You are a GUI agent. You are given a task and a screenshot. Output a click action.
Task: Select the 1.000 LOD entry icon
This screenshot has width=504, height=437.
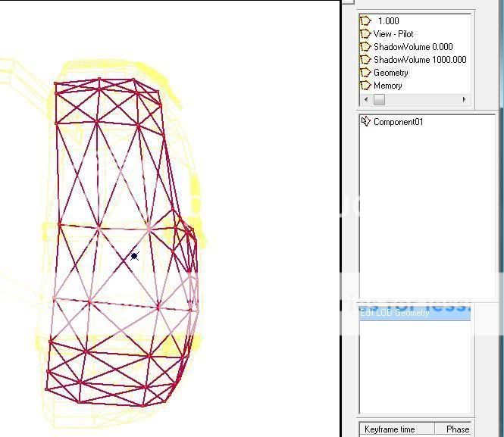365,21
